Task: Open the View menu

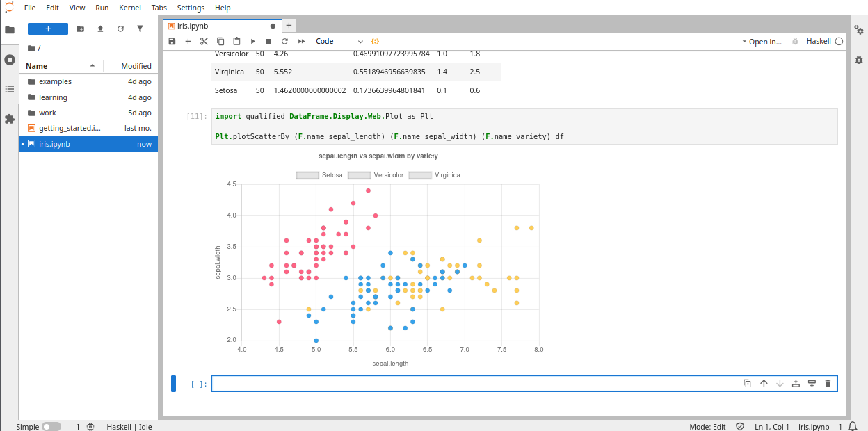Action: [77, 8]
